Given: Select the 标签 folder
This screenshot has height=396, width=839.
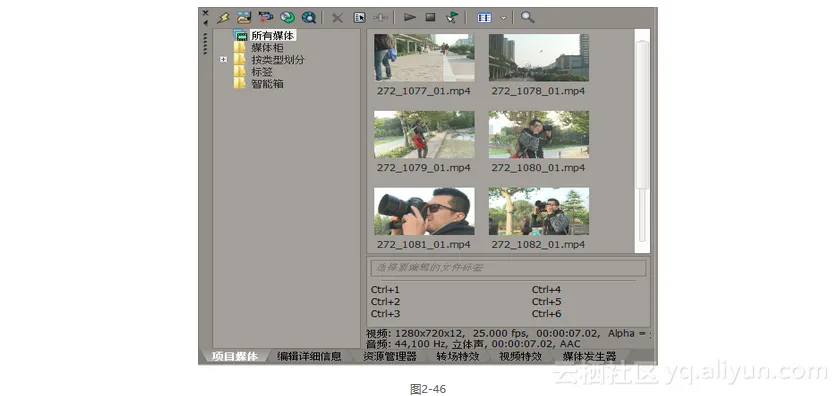Looking at the screenshot, I should click(262, 72).
